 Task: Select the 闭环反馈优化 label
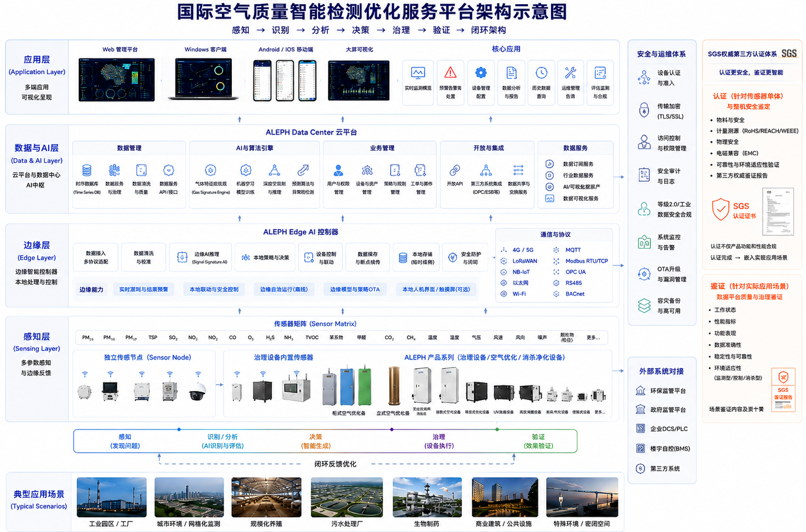point(335,464)
